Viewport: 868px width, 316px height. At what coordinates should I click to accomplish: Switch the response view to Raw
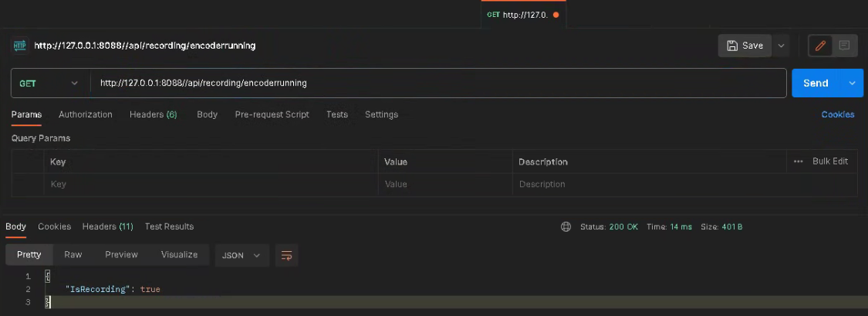pyautogui.click(x=73, y=254)
